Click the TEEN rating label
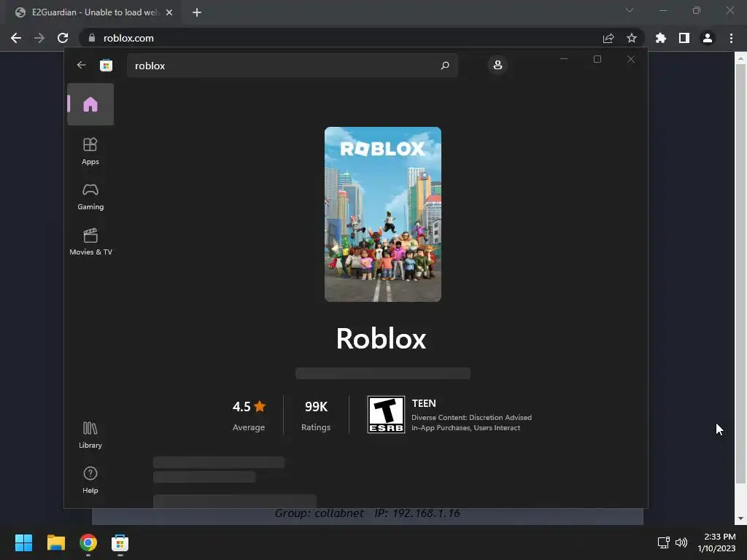The height and width of the screenshot is (560, 747). [x=424, y=403]
